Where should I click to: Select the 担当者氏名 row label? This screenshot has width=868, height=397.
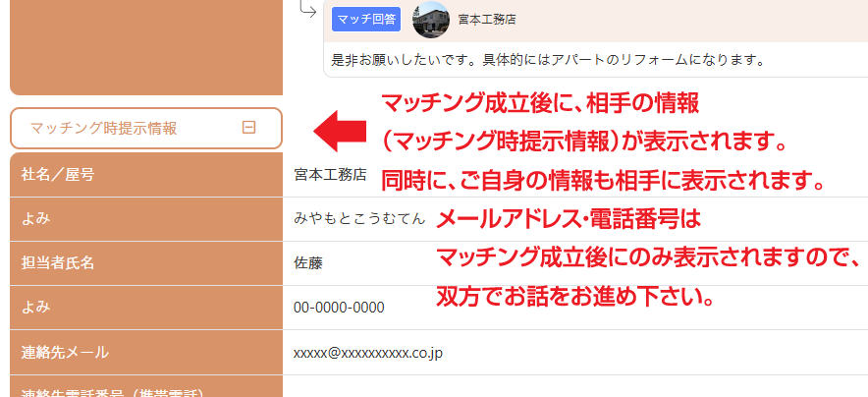pyautogui.click(x=57, y=263)
